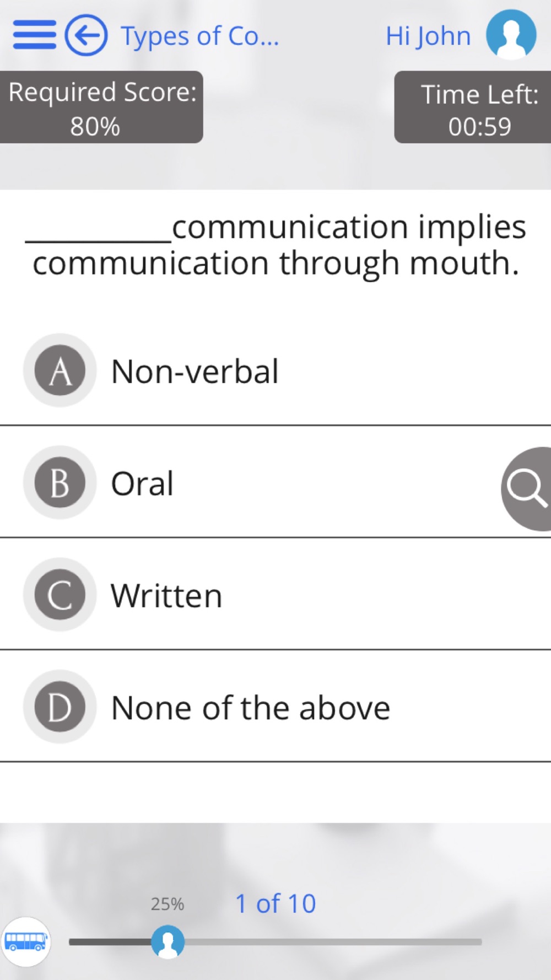Select option A circle
Screen dimensions: 551x980
pos(60,370)
